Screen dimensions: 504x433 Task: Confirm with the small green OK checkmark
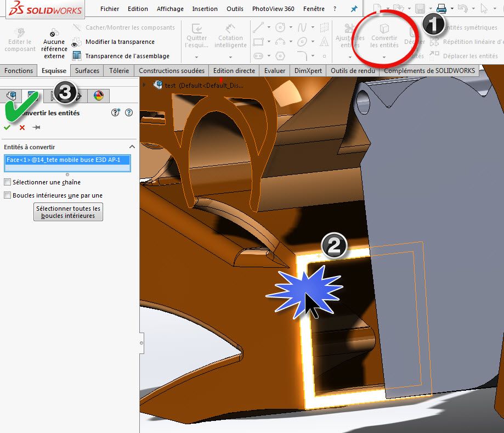7,127
